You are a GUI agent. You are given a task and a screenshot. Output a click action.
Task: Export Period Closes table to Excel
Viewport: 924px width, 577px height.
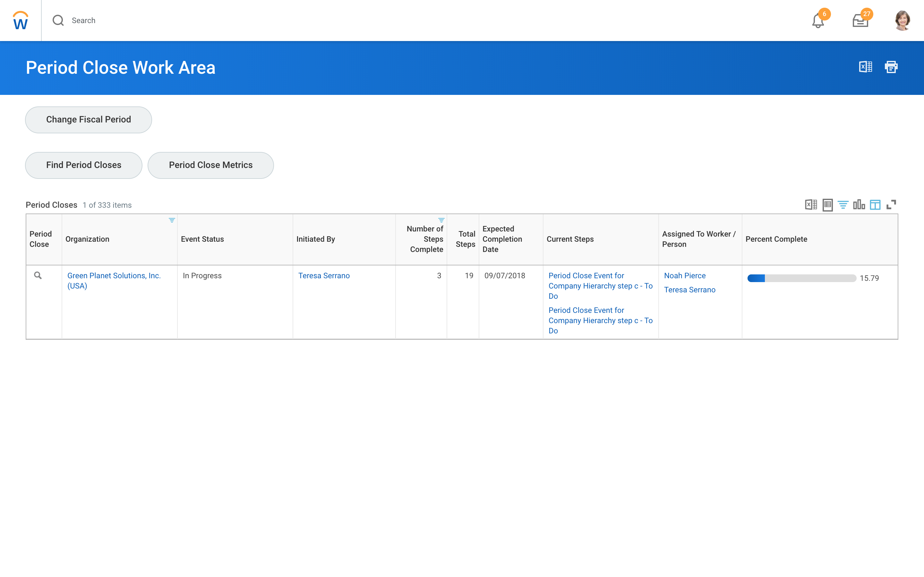(811, 205)
